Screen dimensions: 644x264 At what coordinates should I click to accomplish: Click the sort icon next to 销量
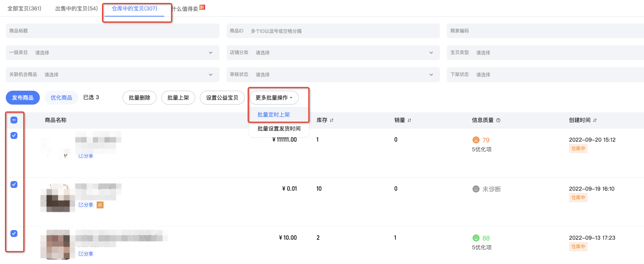[x=409, y=120]
